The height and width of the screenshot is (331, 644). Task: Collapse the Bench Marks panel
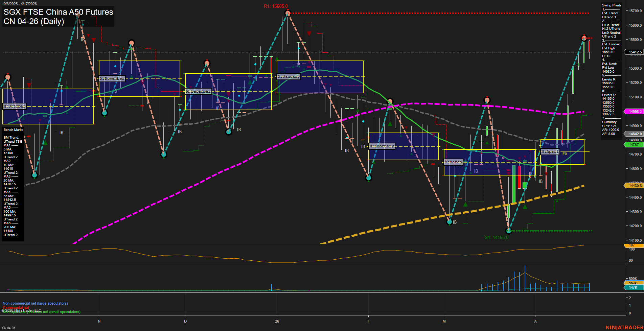coord(13,129)
